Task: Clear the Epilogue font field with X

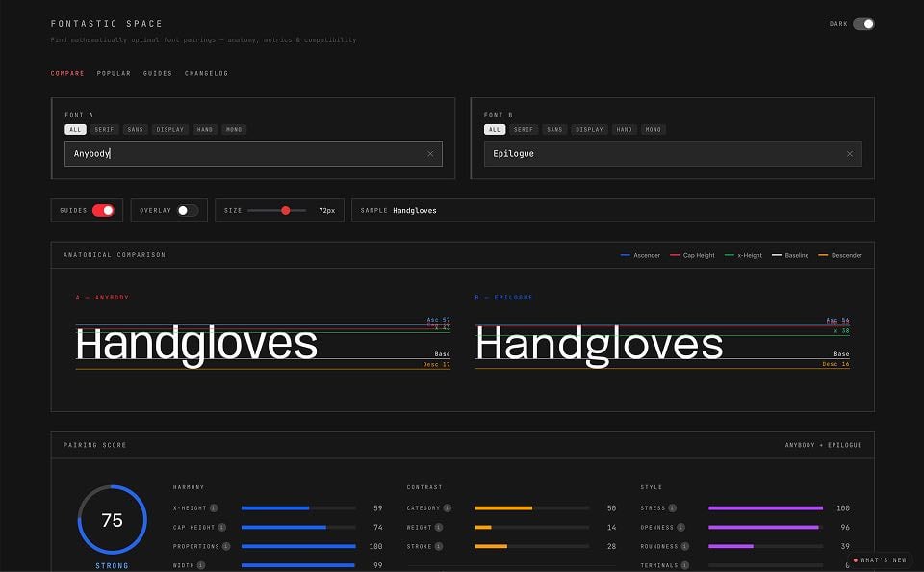Action: pyautogui.click(x=850, y=154)
